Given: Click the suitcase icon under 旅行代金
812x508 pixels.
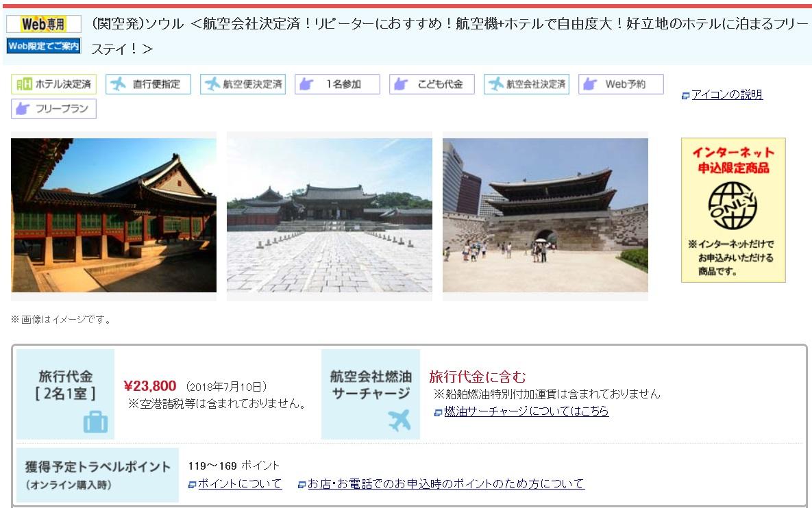Looking at the screenshot, I should tap(95, 422).
